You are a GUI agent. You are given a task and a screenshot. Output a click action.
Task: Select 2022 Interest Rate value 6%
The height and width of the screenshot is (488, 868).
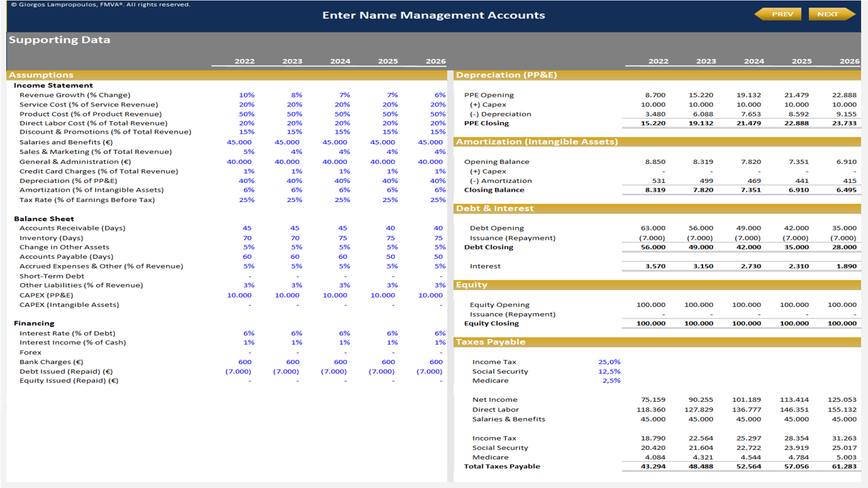pyautogui.click(x=249, y=333)
